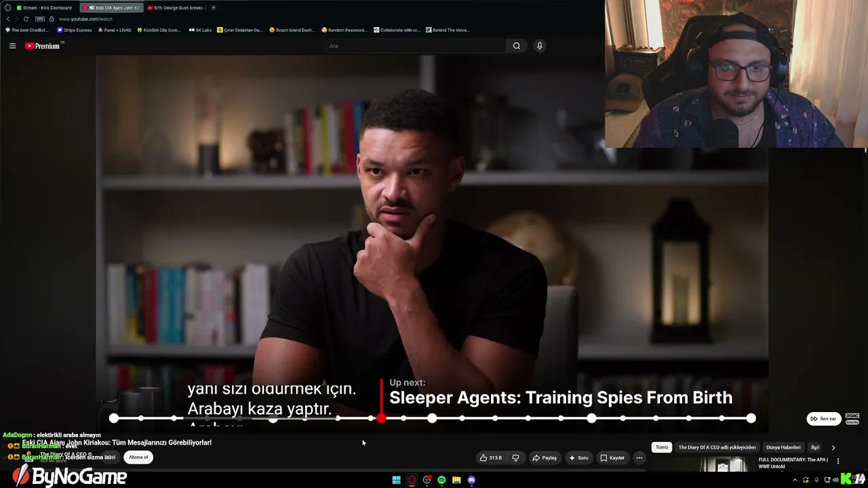Click FULL DOCUMENTARY: The APA title

pos(793,463)
